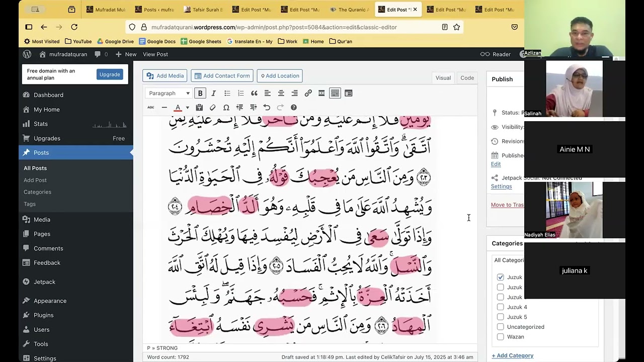Toggle the editor toolbar second row
This screenshot has height=362, width=644.
335,93
